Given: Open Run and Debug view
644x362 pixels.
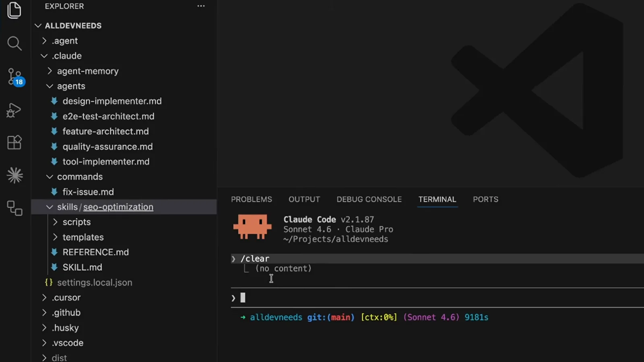Looking at the screenshot, I should [x=14, y=110].
